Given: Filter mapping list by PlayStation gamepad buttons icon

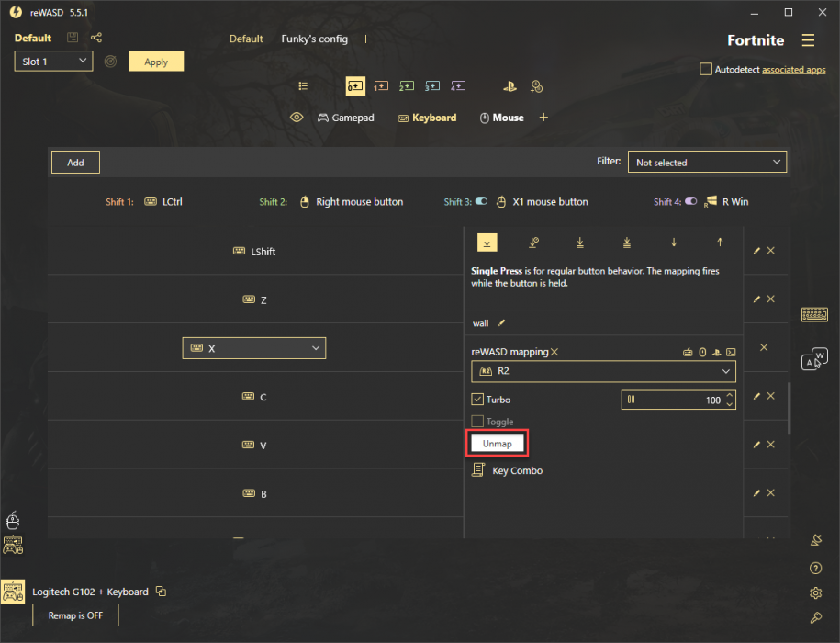Looking at the screenshot, I should pyautogui.click(x=716, y=352).
